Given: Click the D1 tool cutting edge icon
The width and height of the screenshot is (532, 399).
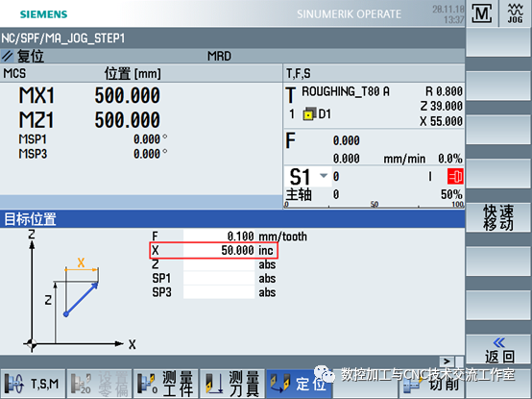Looking at the screenshot, I should [x=309, y=114].
